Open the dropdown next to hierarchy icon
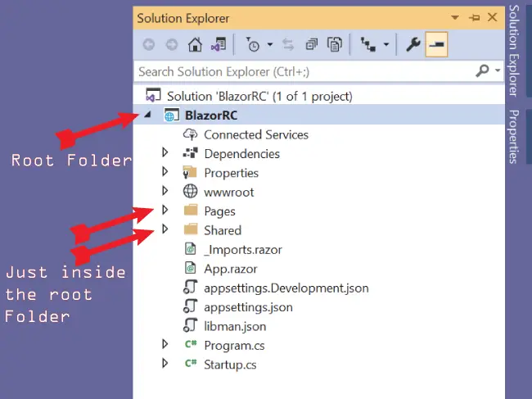The height and width of the screenshot is (399, 532). point(386,44)
